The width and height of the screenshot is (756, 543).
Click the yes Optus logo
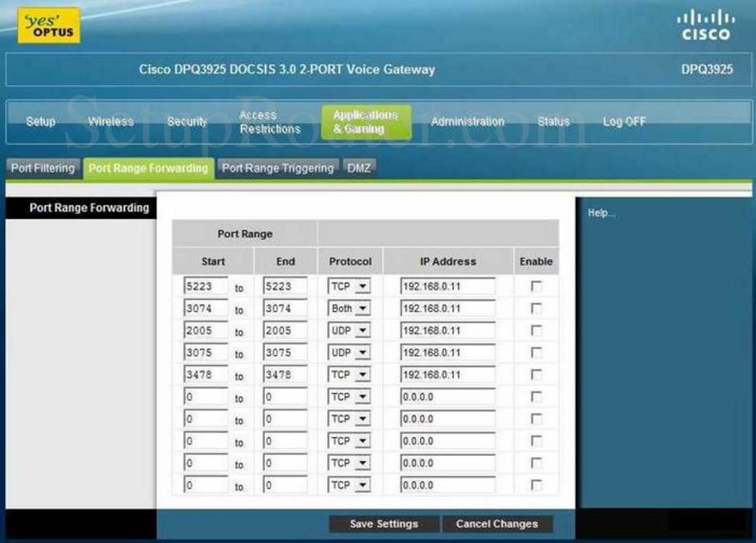pyautogui.click(x=49, y=26)
